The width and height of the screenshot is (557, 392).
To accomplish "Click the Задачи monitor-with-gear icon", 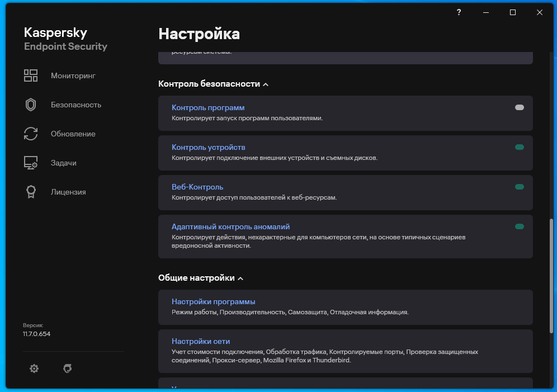I will click(x=31, y=163).
